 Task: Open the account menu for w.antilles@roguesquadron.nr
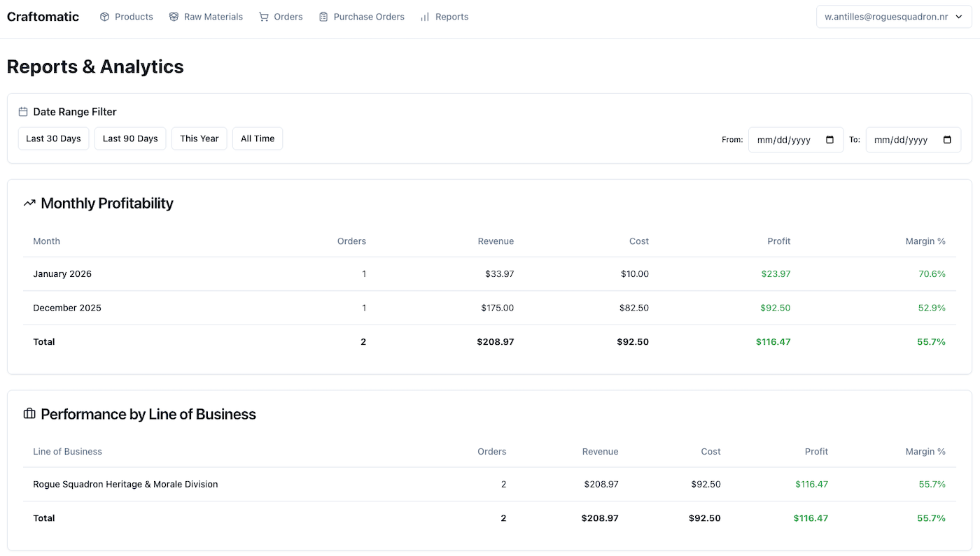coord(893,16)
